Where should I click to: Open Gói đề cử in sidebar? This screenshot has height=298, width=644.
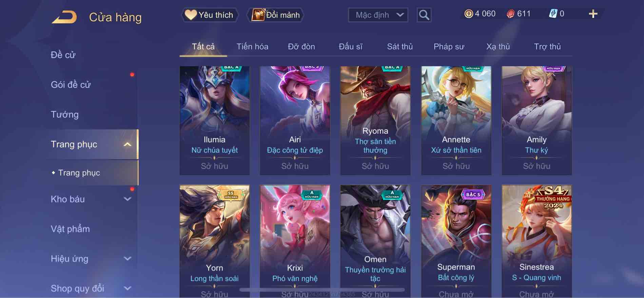[x=71, y=85]
